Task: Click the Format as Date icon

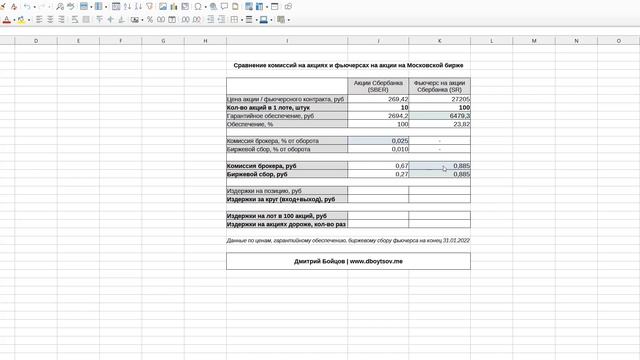Action: click(x=172, y=20)
